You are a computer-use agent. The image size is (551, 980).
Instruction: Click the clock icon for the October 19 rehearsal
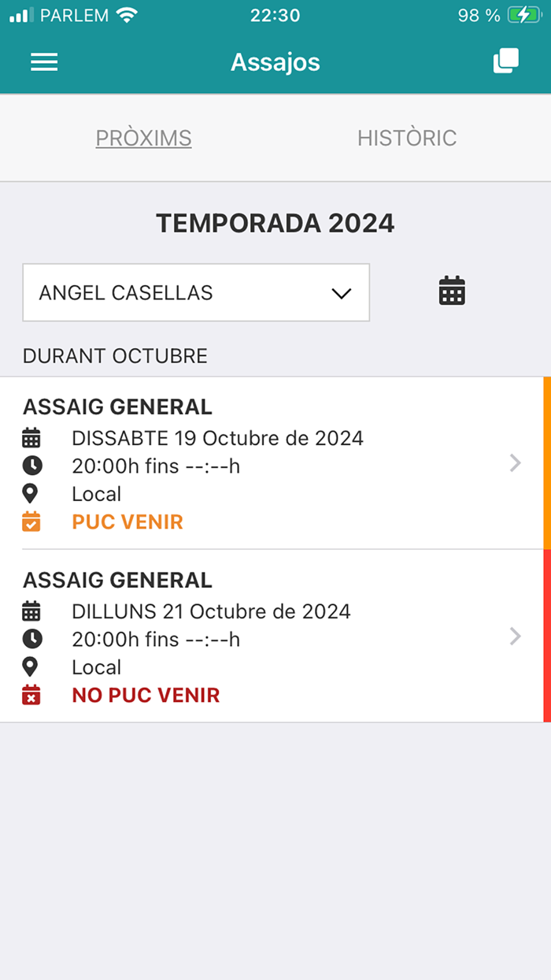31,466
